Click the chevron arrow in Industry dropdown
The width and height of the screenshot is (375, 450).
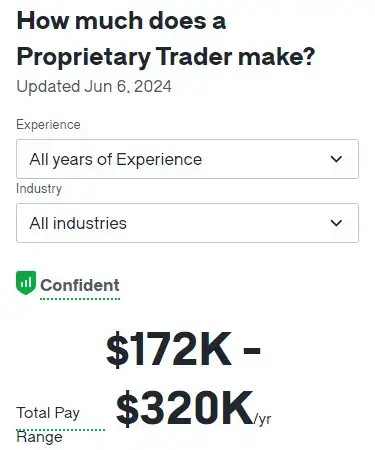pos(336,223)
